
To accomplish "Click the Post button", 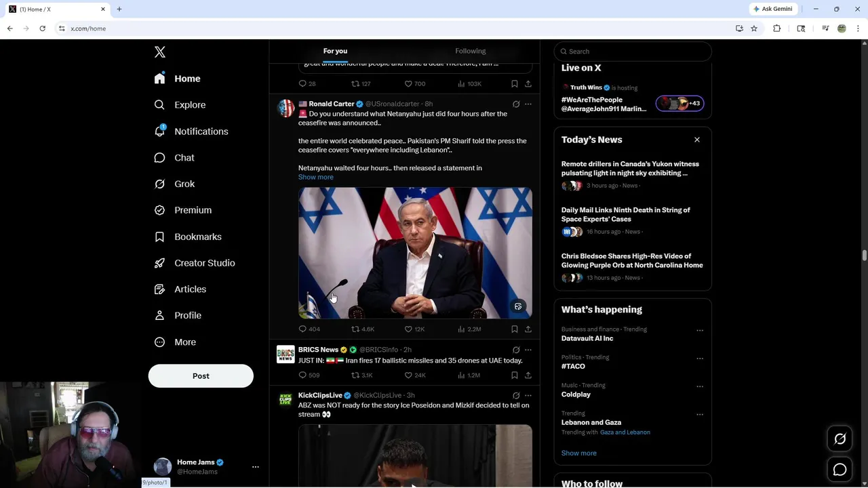I will point(201,376).
